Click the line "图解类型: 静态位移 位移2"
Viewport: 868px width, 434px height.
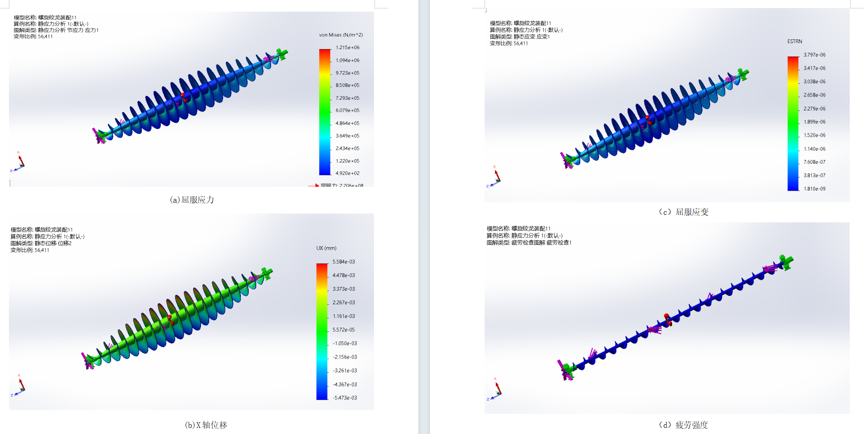pos(41,243)
